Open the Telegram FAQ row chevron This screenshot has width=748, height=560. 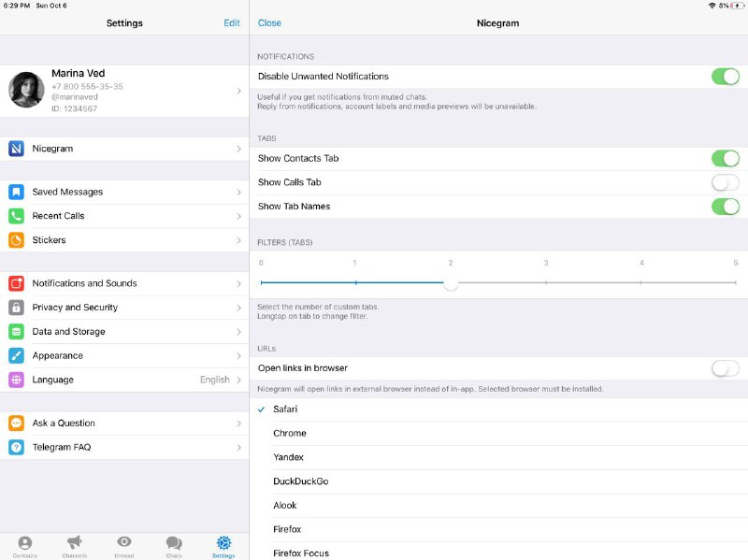tap(239, 448)
